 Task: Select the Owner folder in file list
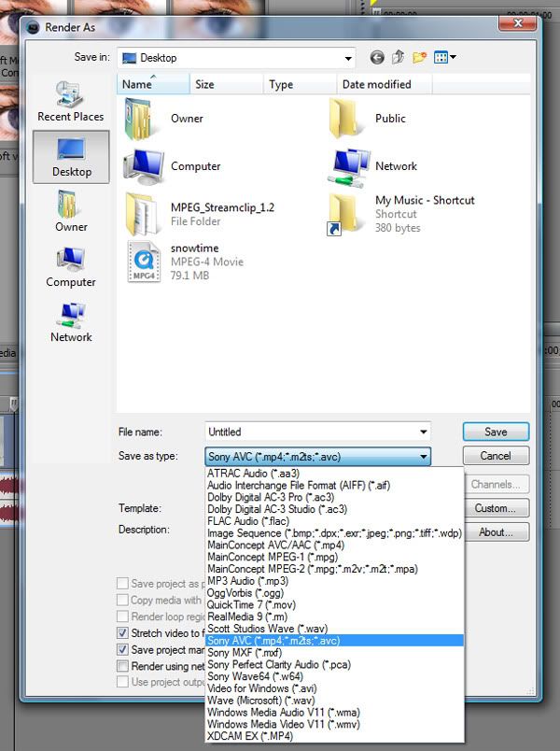(x=163, y=119)
